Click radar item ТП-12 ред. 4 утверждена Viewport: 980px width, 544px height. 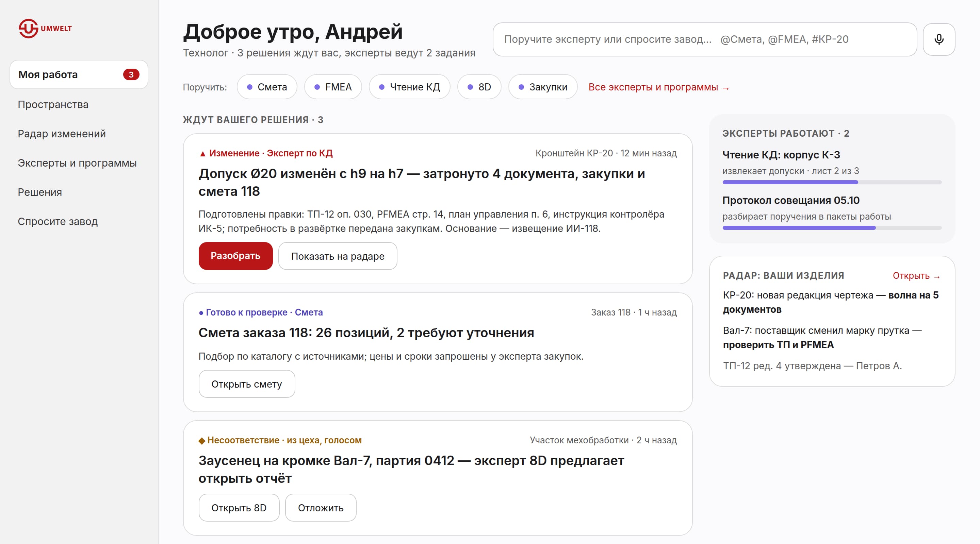pos(812,366)
